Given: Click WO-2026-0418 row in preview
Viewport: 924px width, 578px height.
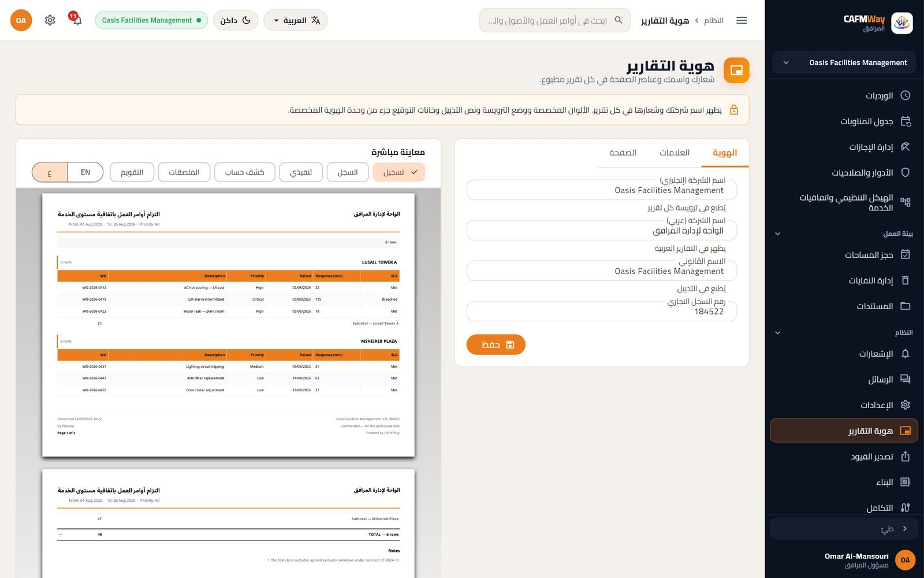Looking at the screenshot, I should tap(228, 299).
